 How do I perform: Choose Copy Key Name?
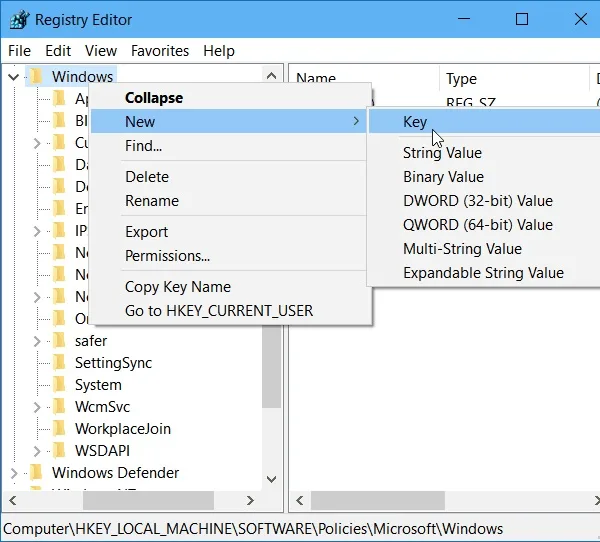click(x=178, y=287)
